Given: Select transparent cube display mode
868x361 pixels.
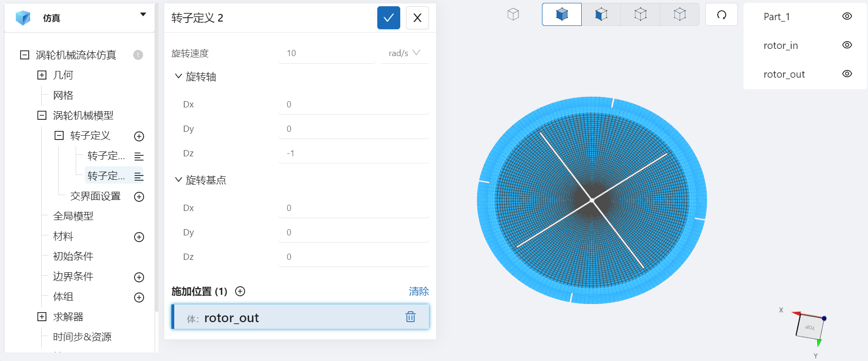Looking at the screenshot, I should pyautogui.click(x=680, y=14).
